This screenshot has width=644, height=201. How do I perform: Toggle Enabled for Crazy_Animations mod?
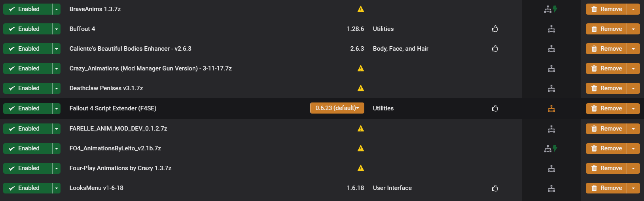28,68
